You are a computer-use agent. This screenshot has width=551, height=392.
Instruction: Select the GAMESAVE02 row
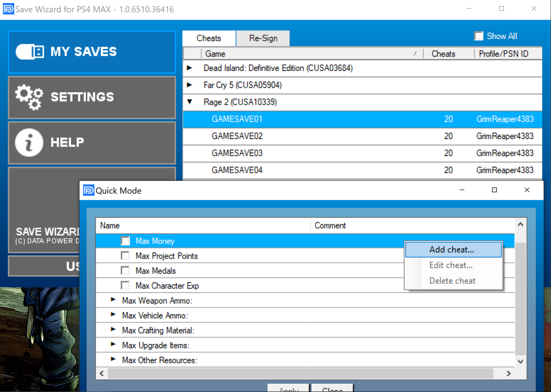[x=362, y=136]
